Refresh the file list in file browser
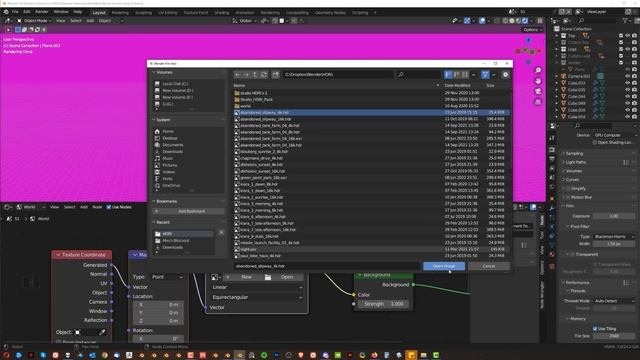Viewport: 640px width, 360px height. (x=264, y=75)
